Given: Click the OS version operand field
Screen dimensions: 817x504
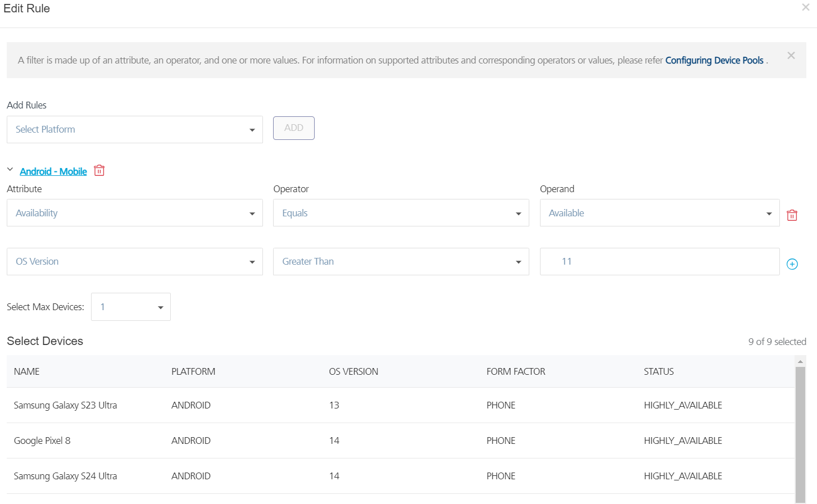Looking at the screenshot, I should click(x=659, y=262).
